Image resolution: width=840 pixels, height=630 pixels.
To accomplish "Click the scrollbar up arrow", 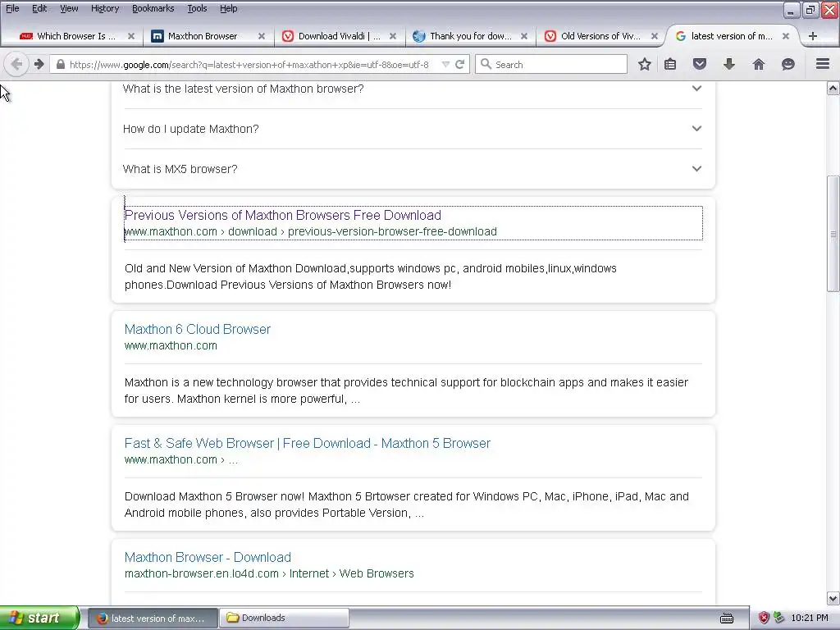I will click(x=833, y=89).
